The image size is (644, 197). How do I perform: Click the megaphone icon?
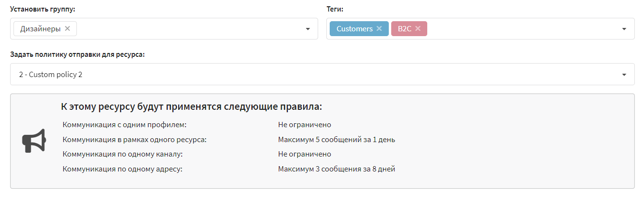[x=34, y=141]
